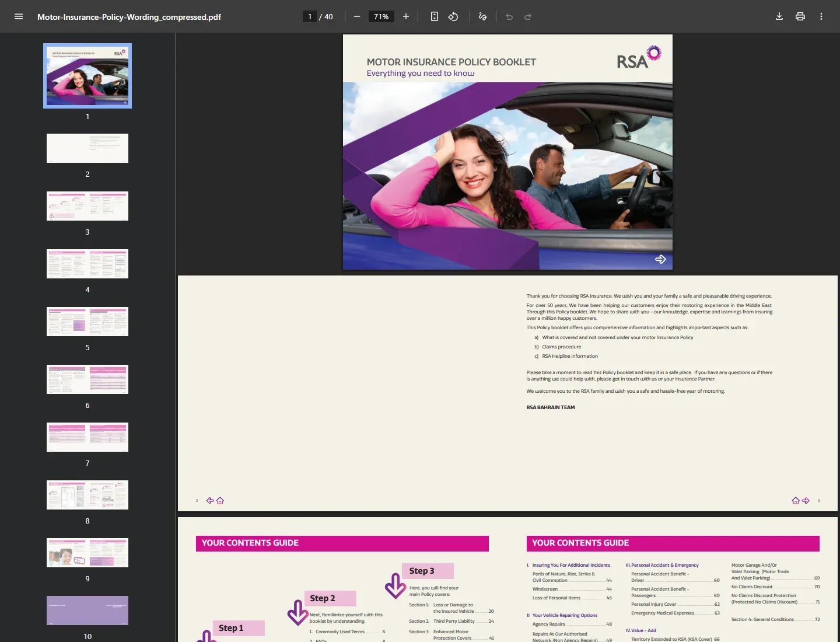This screenshot has width=840, height=642.
Task: Open Section 1: Loss or Damage link
Action: [452, 608]
